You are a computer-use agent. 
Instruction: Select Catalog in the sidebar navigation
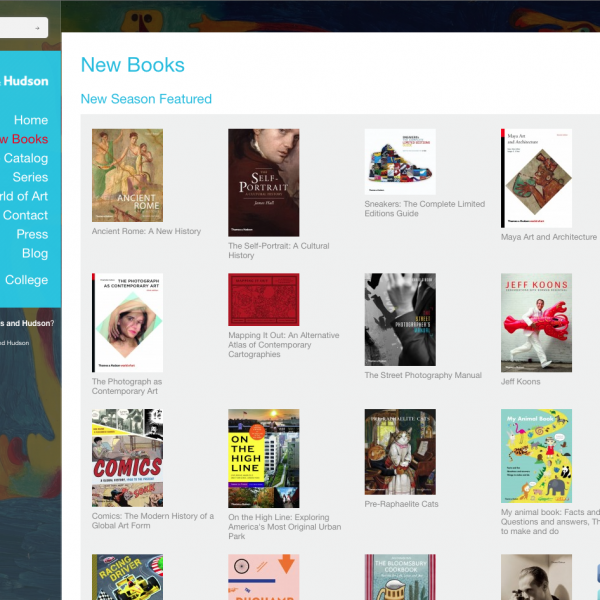pyautogui.click(x=26, y=158)
